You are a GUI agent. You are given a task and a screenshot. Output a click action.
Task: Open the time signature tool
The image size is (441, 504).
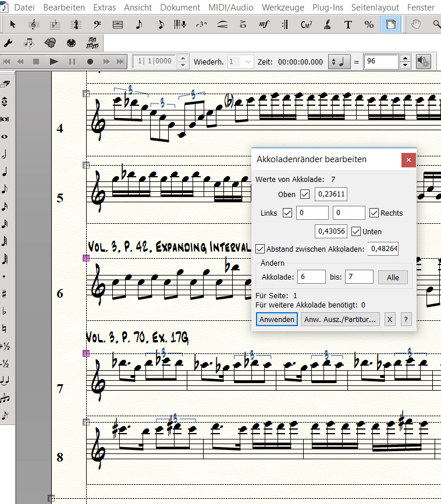76,24
